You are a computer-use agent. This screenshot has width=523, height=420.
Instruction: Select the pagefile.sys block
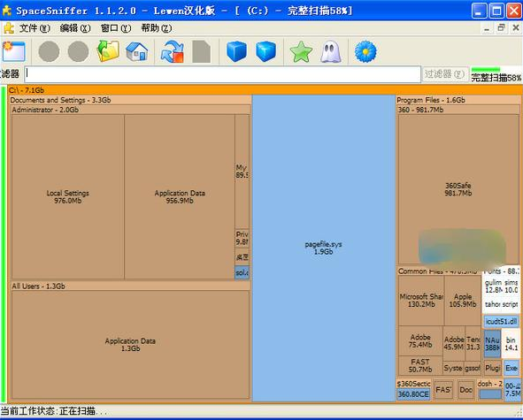coord(323,248)
